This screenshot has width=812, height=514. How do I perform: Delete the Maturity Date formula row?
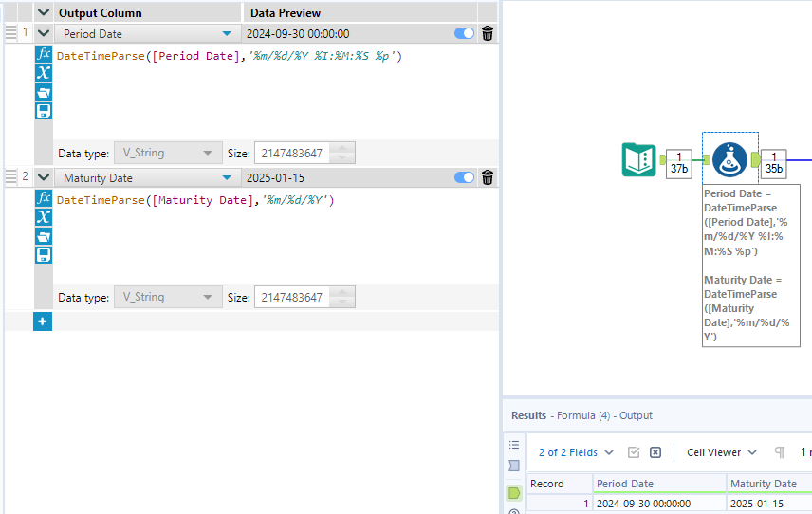[488, 177]
